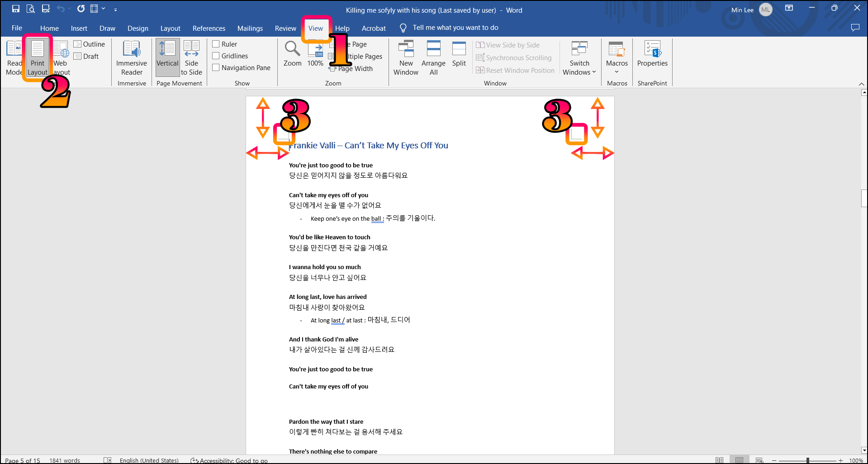Open the File tab
The height and width of the screenshot is (464, 868).
pos(17,28)
